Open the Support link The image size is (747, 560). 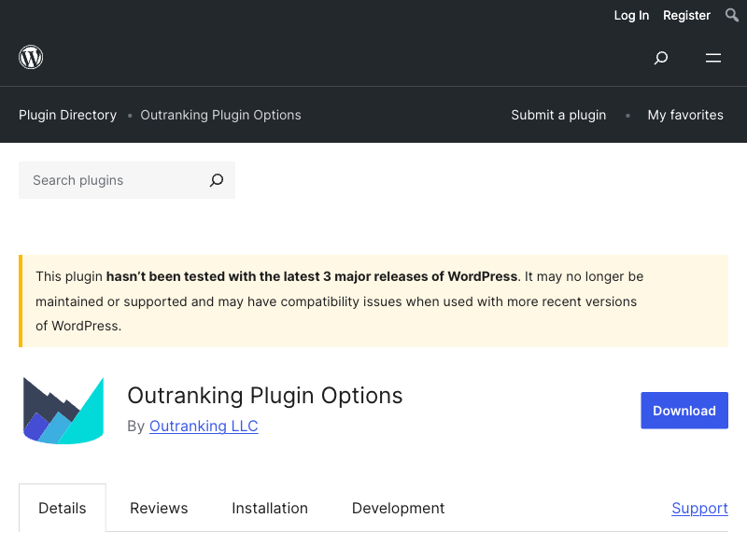coord(699,508)
